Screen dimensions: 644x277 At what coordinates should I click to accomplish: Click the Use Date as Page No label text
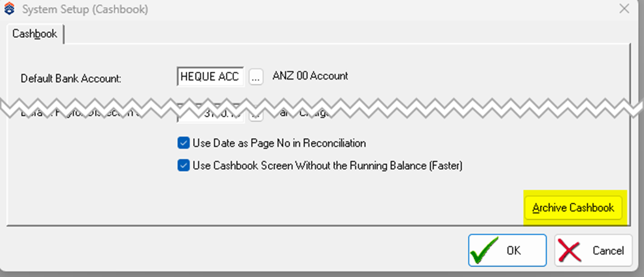click(x=279, y=144)
